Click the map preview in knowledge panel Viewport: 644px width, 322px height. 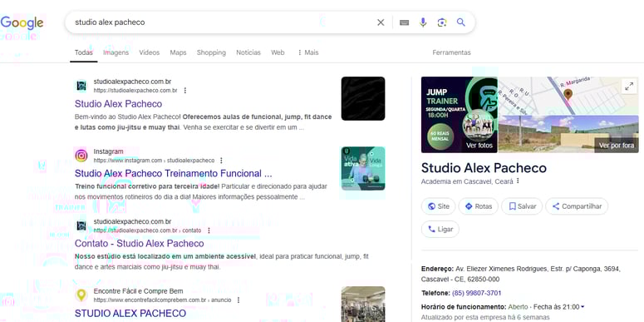(x=568, y=96)
